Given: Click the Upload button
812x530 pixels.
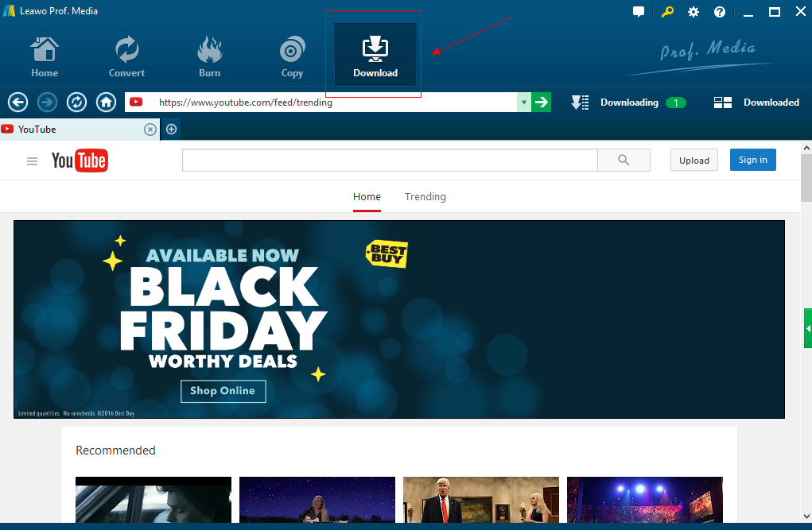Looking at the screenshot, I should pos(694,160).
